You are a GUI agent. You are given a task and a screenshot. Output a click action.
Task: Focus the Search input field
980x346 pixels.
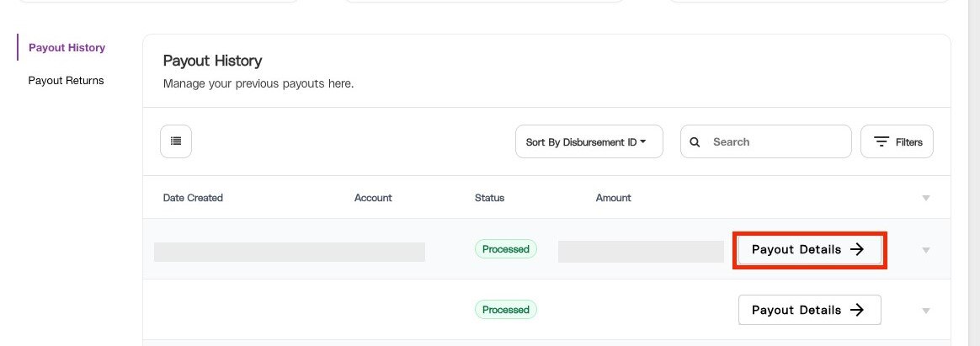765,141
